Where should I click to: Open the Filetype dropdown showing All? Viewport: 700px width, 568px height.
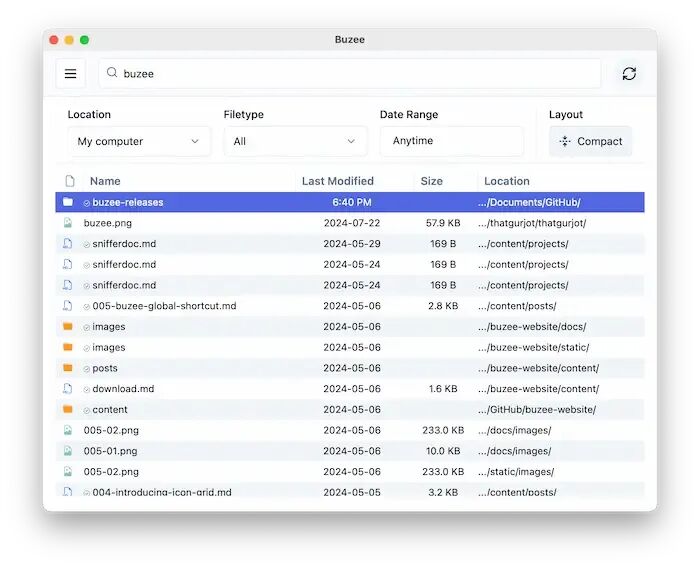295,141
